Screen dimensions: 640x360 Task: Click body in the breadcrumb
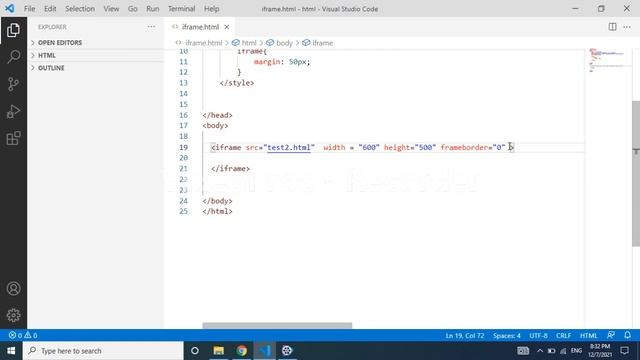(284, 43)
